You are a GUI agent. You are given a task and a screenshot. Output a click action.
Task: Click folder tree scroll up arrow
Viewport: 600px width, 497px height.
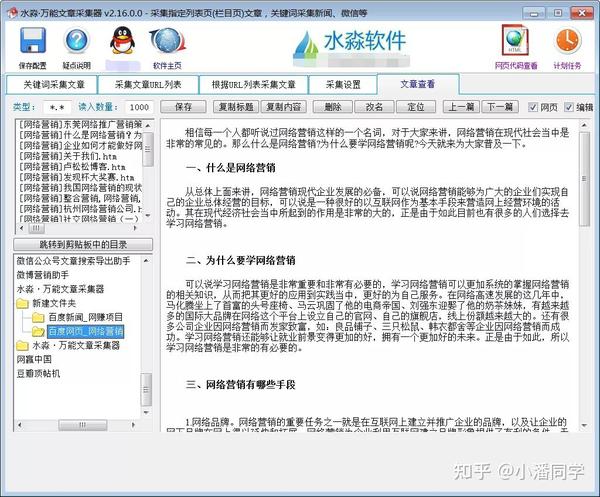coord(146,261)
